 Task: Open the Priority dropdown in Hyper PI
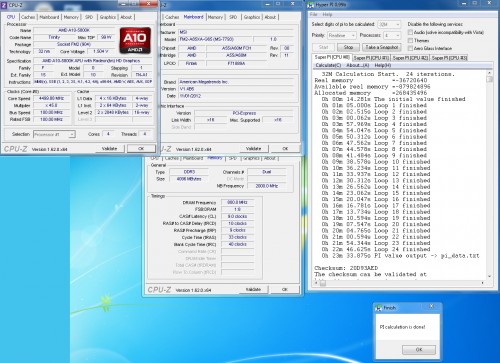pyautogui.click(x=342, y=35)
